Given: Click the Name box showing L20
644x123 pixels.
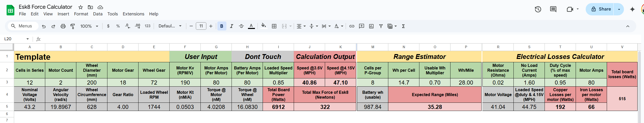Looking at the screenshot, I should click(x=15, y=39).
